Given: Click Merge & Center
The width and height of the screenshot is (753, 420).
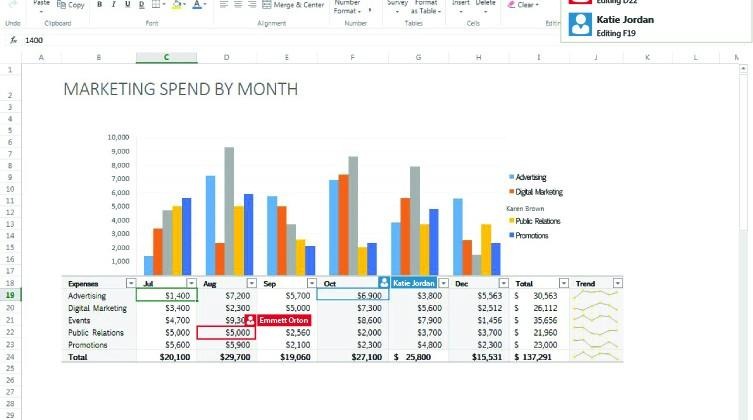Looking at the screenshot, I should 293,5.
